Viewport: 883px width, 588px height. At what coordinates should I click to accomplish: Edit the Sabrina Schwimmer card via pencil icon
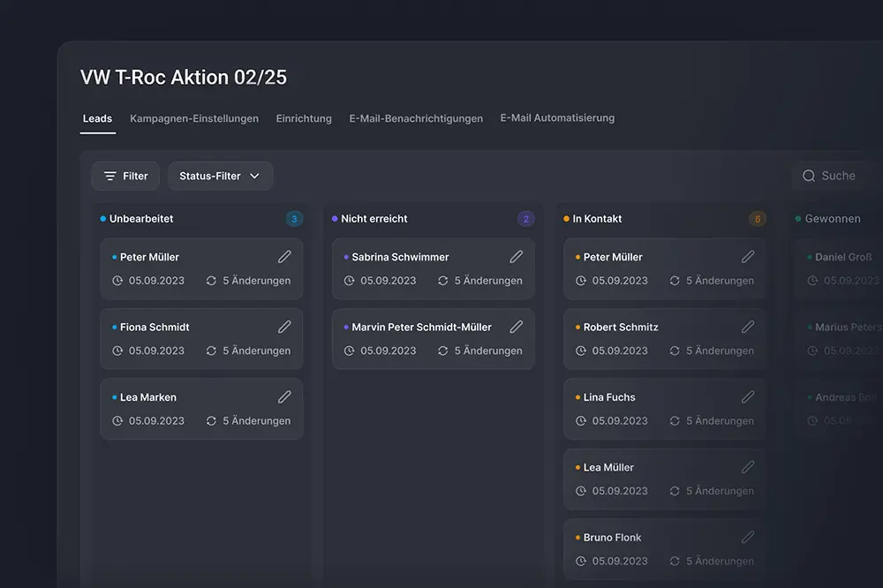tap(516, 256)
